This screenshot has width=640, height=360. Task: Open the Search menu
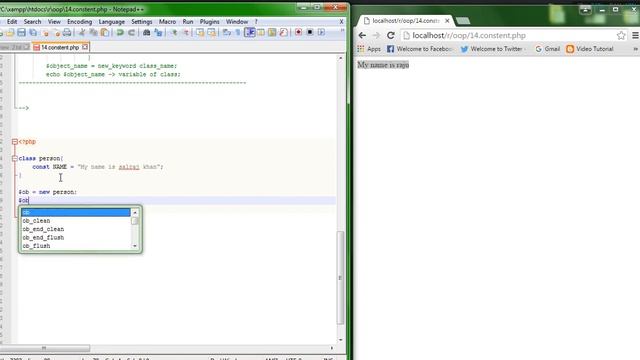[x=32, y=22]
